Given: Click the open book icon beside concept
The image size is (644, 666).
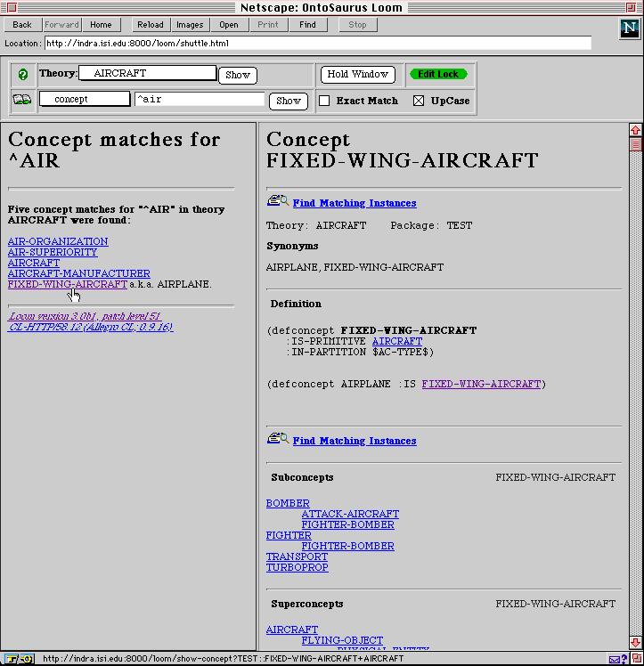Looking at the screenshot, I should [x=21, y=100].
